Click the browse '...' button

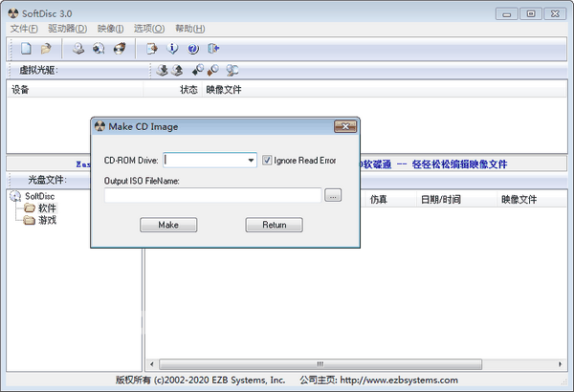(x=333, y=195)
